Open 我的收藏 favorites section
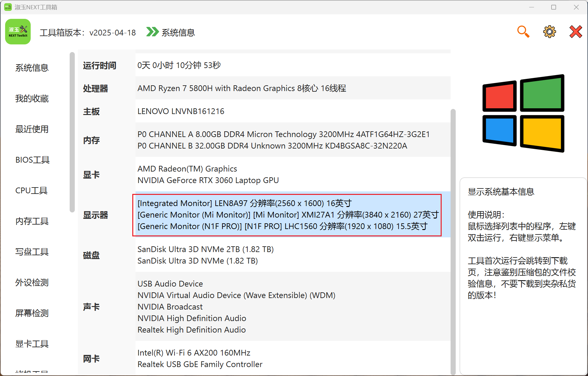The height and width of the screenshot is (376, 588). click(x=32, y=98)
